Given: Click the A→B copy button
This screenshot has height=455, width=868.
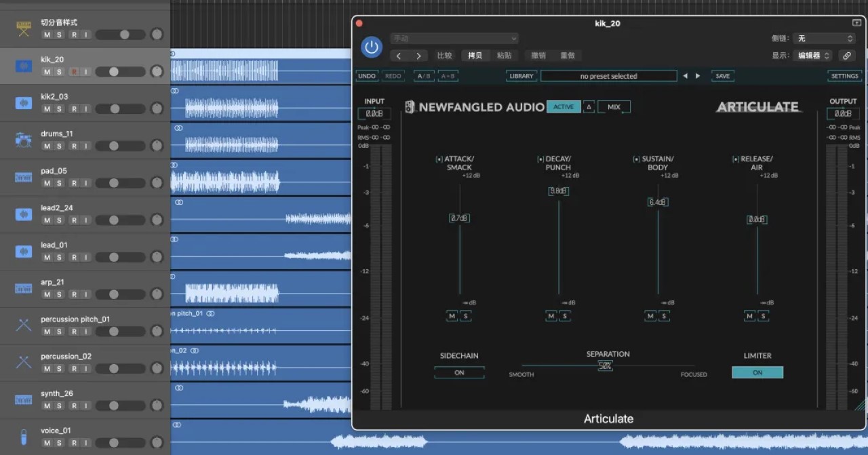Looking at the screenshot, I should [448, 76].
